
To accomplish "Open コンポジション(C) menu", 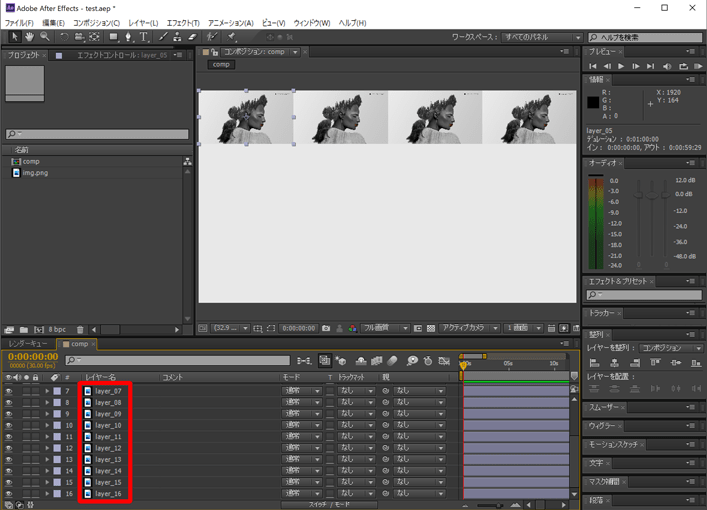I will 96,23.
